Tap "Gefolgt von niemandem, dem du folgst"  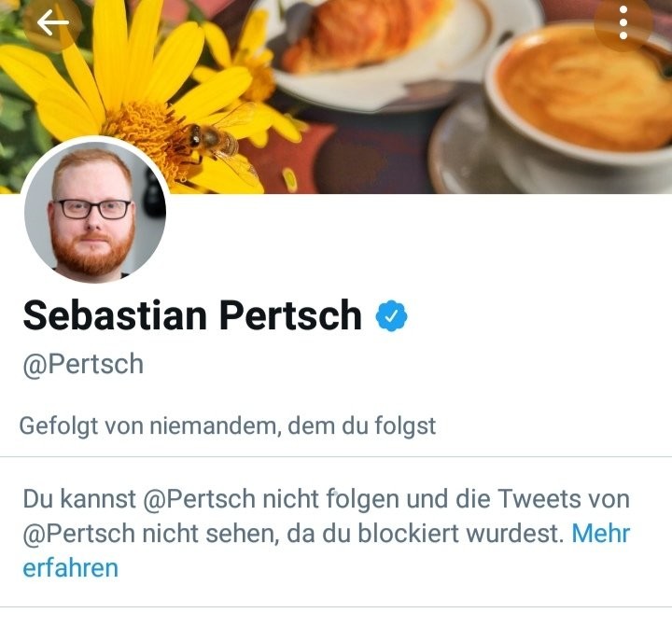228,426
